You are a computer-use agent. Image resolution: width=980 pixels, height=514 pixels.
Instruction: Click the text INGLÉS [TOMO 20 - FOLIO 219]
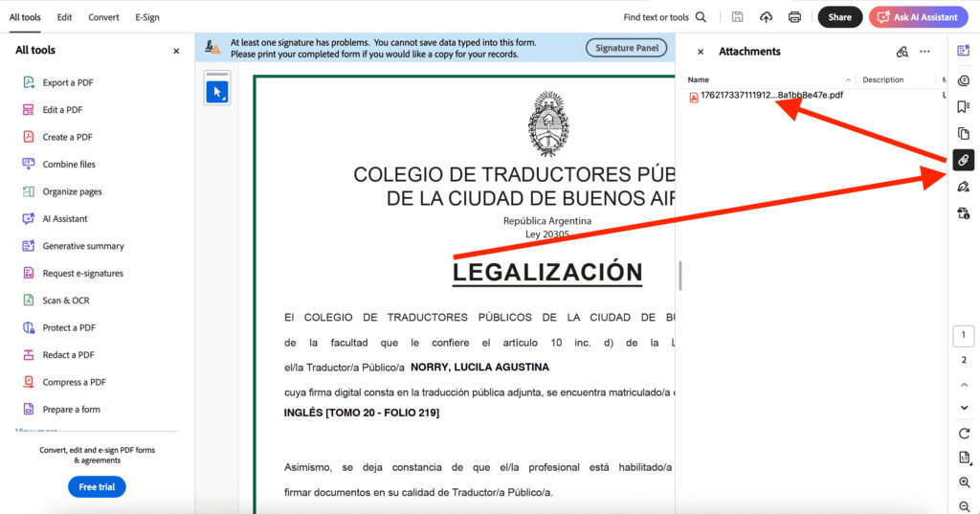click(362, 413)
